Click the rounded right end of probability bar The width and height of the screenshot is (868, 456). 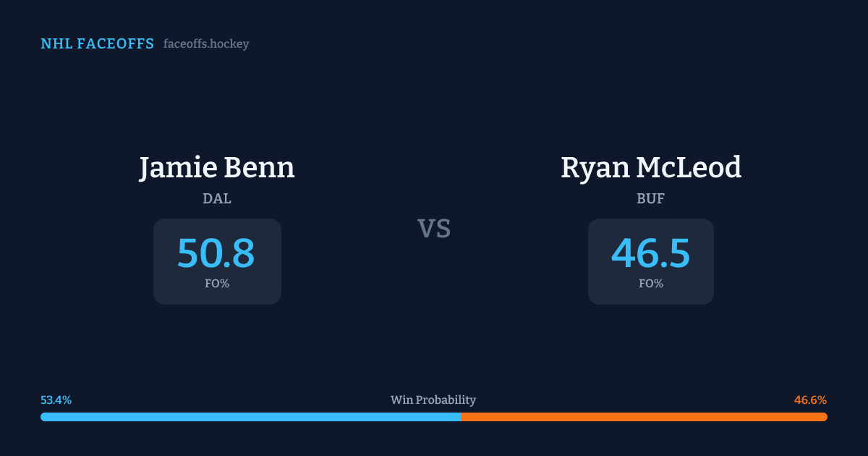point(824,417)
